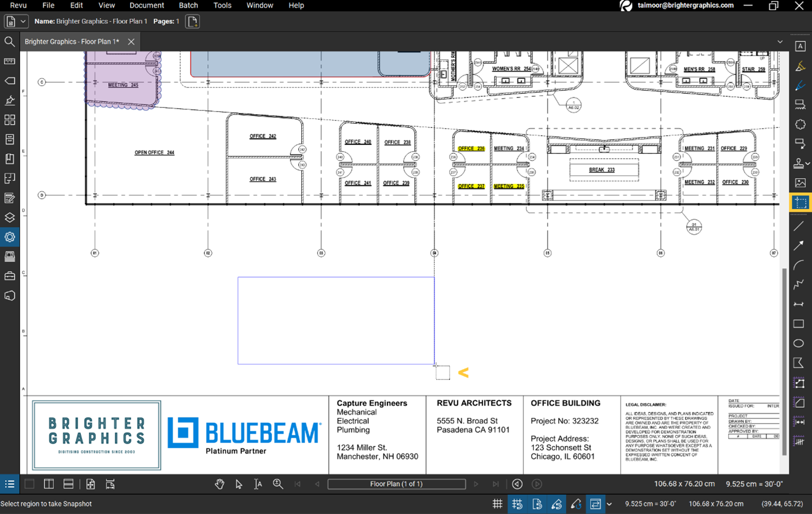This screenshot has height=514, width=812.
Task: Open the View menu
Action: click(107, 5)
